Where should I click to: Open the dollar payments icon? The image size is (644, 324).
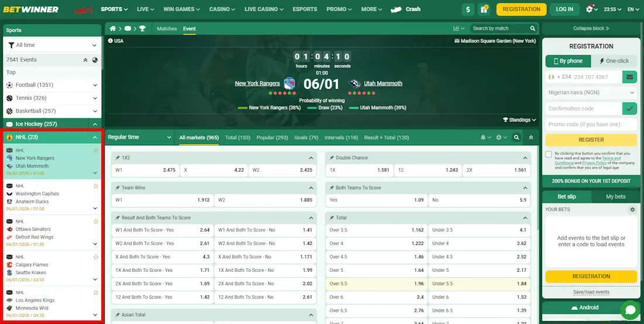[468, 9]
